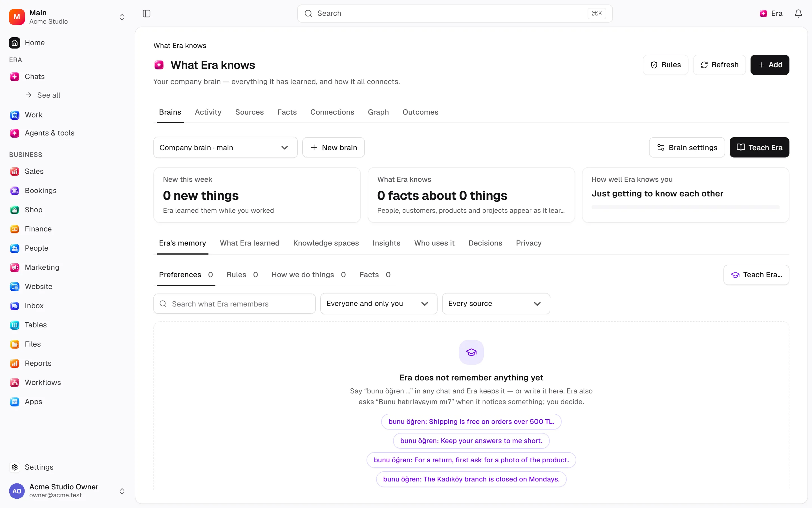Image resolution: width=812 pixels, height=508 pixels.
Task: Switch to the Activity tab
Action: point(208,112)
